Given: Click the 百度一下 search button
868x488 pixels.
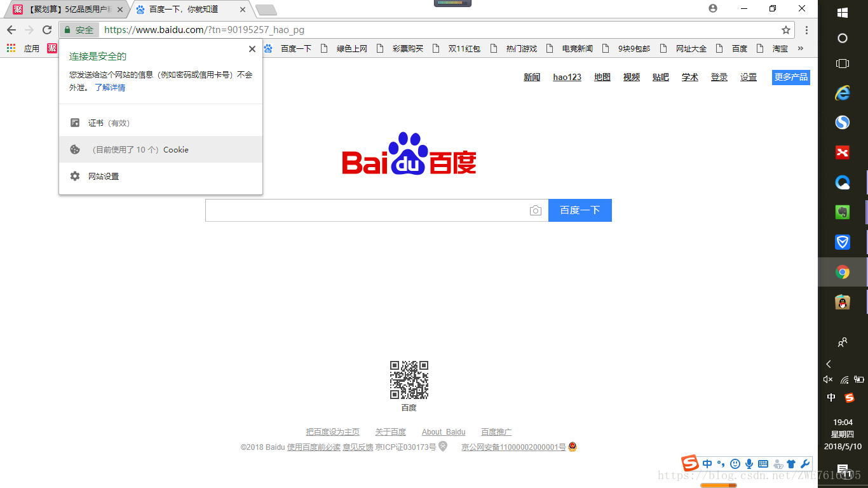Looking at the screenshot, I should click(x=580, y=210).
